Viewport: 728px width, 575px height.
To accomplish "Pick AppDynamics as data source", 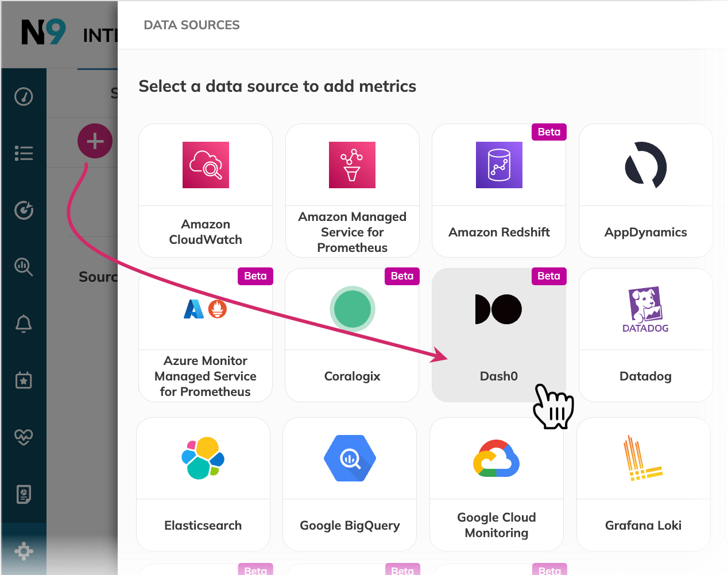I will point(645,191).
